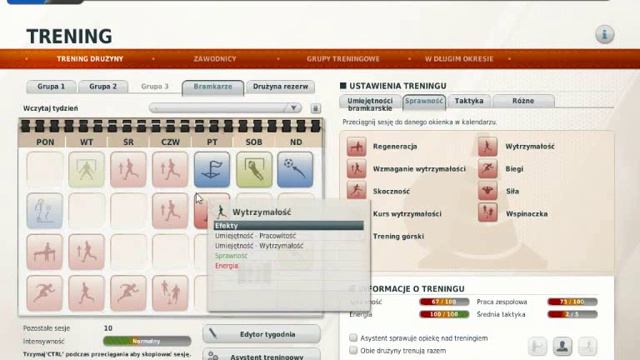
Task: Click the Średnia taktyka progress bar
Action: tap(572, 314)
